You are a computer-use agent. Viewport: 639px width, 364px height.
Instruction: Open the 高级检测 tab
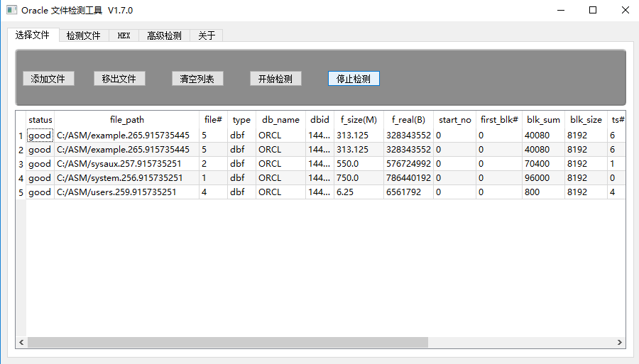[164, 35]
